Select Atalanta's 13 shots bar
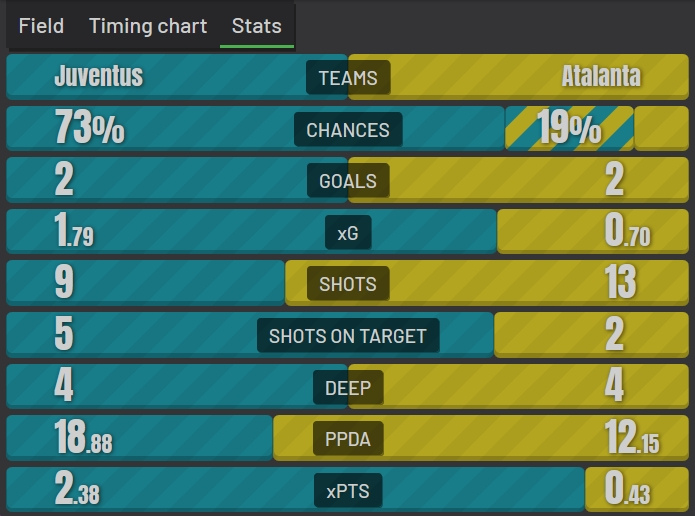The height and width of the screenshot is (516, 695). coord(487,282)
